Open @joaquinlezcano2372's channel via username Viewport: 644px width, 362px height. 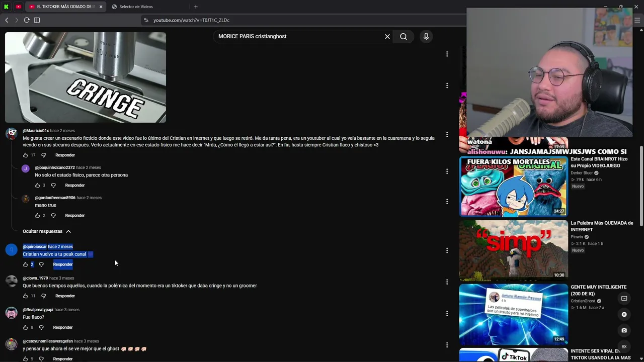[x=55, y=167]
